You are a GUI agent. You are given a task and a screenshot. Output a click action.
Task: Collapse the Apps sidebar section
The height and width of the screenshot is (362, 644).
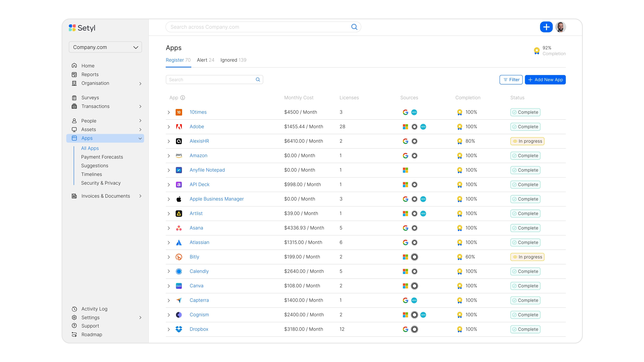click(140, 138)
